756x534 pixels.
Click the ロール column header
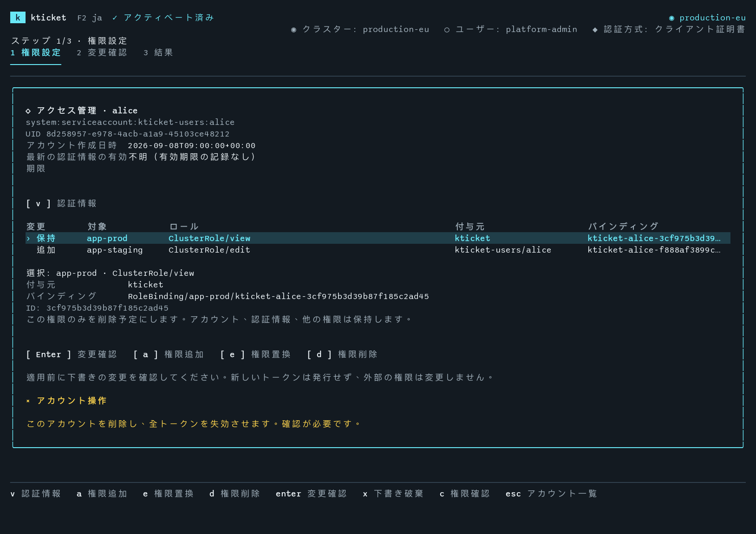[184, 227]
